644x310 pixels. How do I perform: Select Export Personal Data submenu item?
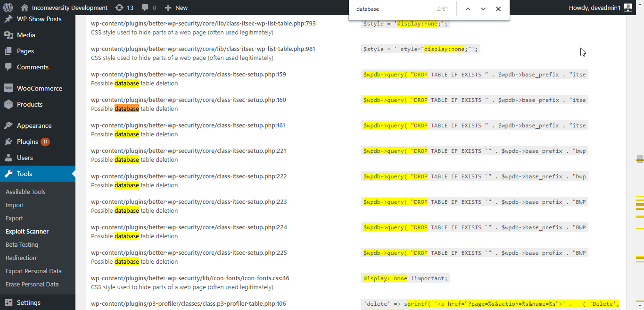point(33,271)
